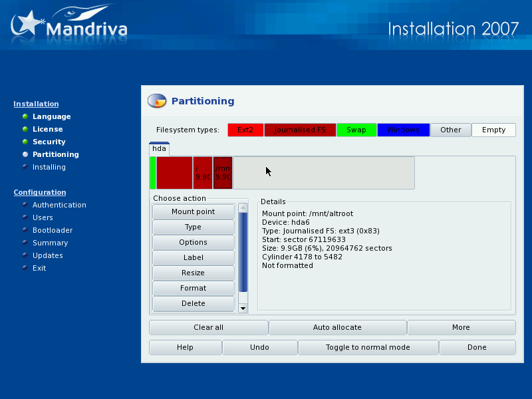Set the partition Label
This screenshot has height=399, width=532.
point(194,257)
